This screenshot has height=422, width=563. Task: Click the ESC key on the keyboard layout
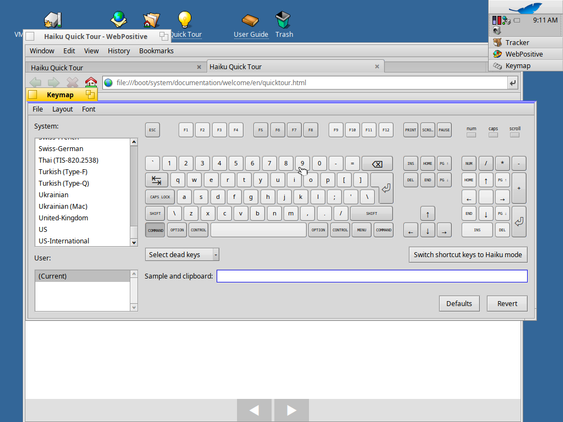click(153, 130)
